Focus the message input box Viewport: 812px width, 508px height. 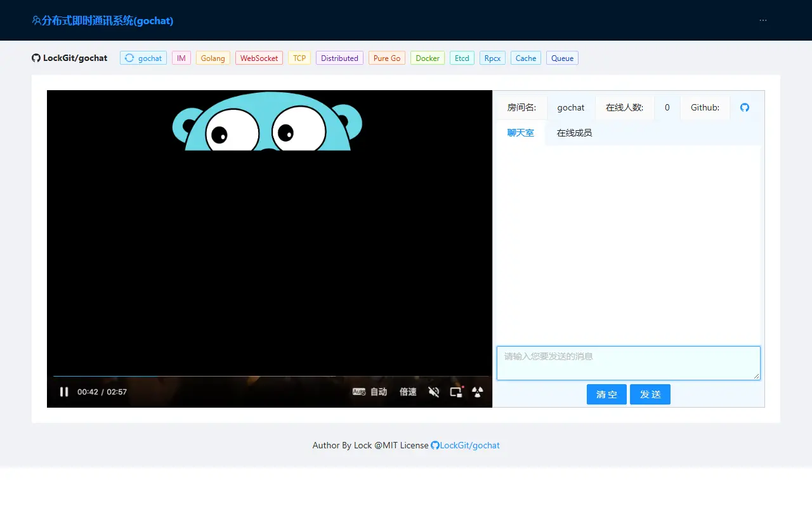(628, 363)
